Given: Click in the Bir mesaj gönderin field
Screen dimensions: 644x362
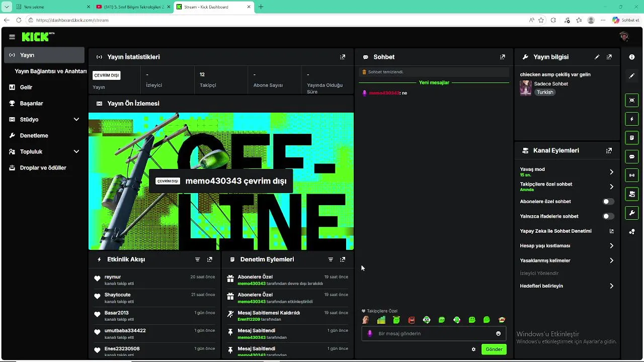Looking at the screenshot, I should coord(433,333).
